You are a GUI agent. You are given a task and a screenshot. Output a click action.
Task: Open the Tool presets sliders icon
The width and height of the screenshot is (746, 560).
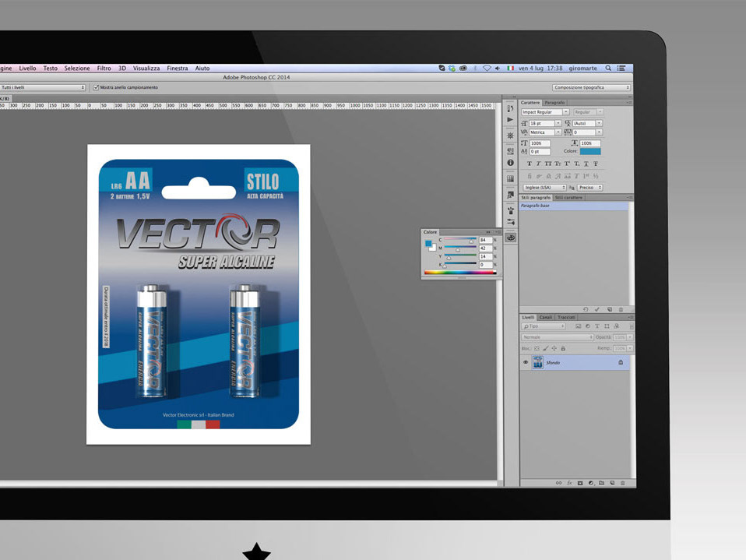point(511,222)
